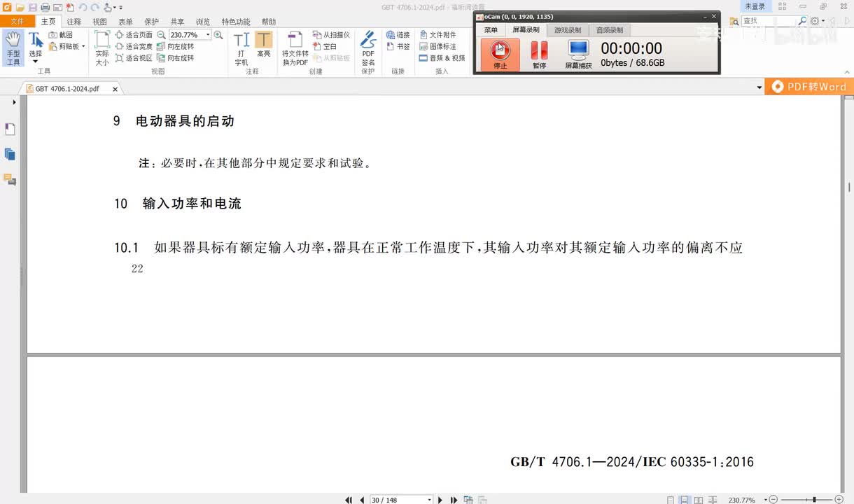Stop recording in oCam (停止)
The width and height of the screenshot is (854, 504).
click(x=500, y=54)
